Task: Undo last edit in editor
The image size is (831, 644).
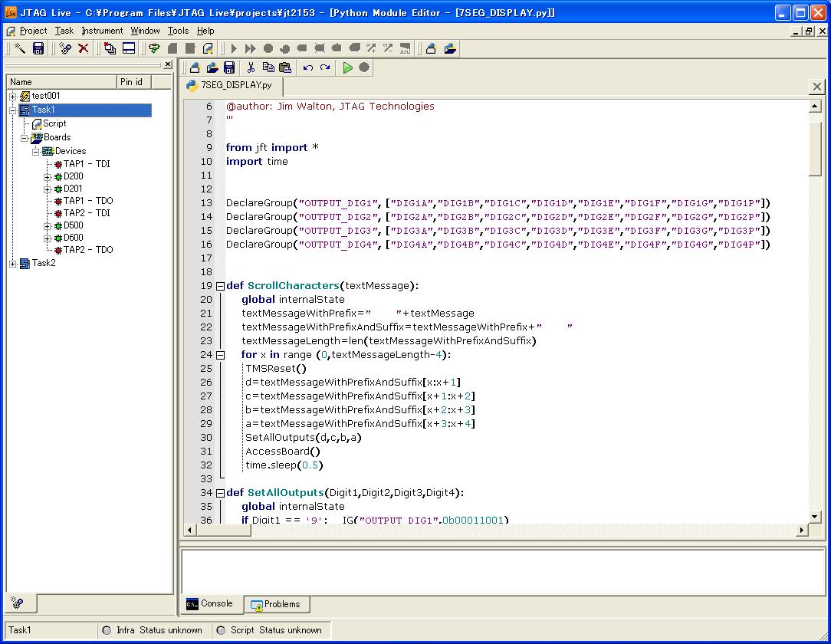Action: (x=308, y=67)
